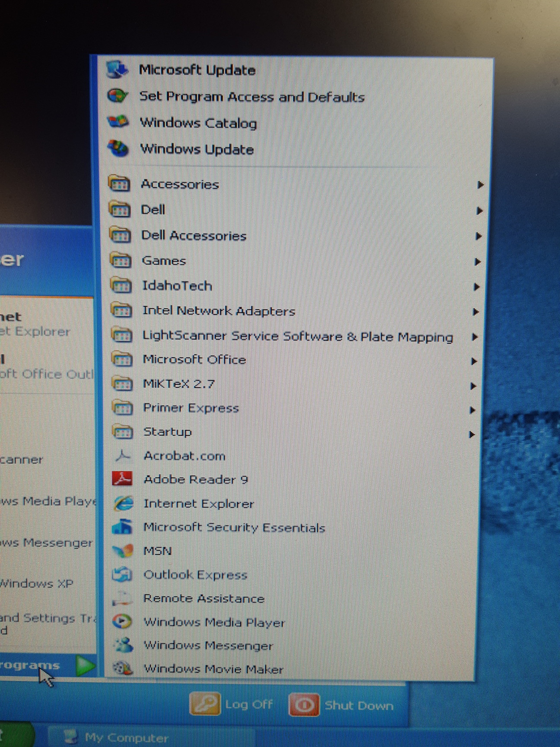Click the Internet Explorer icon in the Programs list
Image resolution: width=560 pixels, height=747 pixels.
123,503
